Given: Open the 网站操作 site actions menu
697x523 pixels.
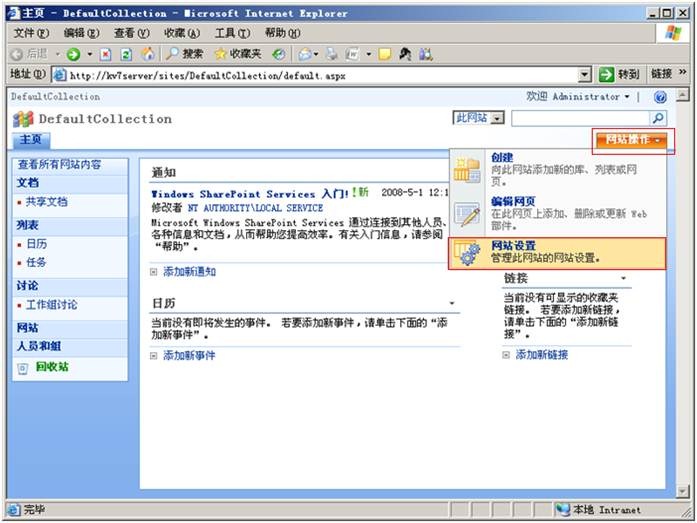Looking at the screenshot, I should pyautogui.click(x=631, y=140).
